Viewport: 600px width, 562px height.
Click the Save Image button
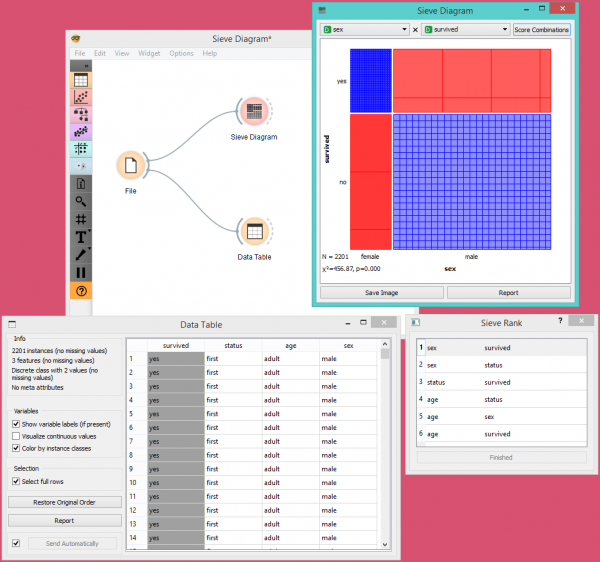click(x=380, y=292)
